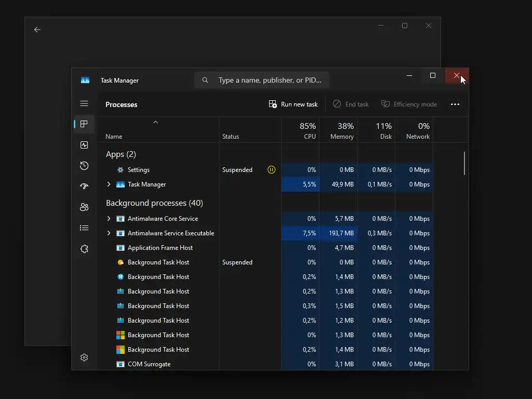Screen dimensions: 532x399
Task: Click the search box to type a name or PID
Action: [262, 80]
